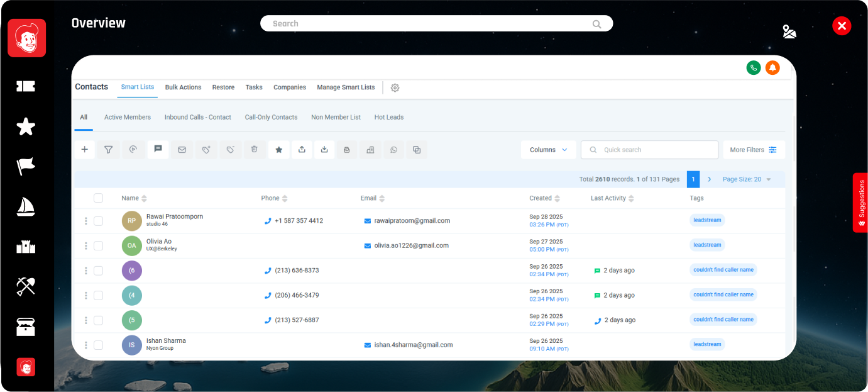
Task: Select the Hot Leads smart list
Action: [388, 117]
